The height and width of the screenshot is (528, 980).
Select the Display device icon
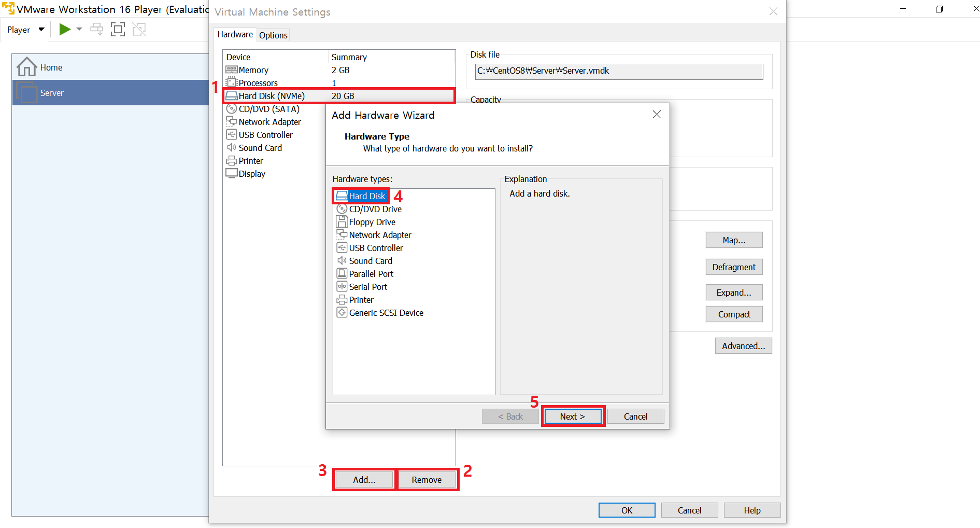(x=231, y=173)
